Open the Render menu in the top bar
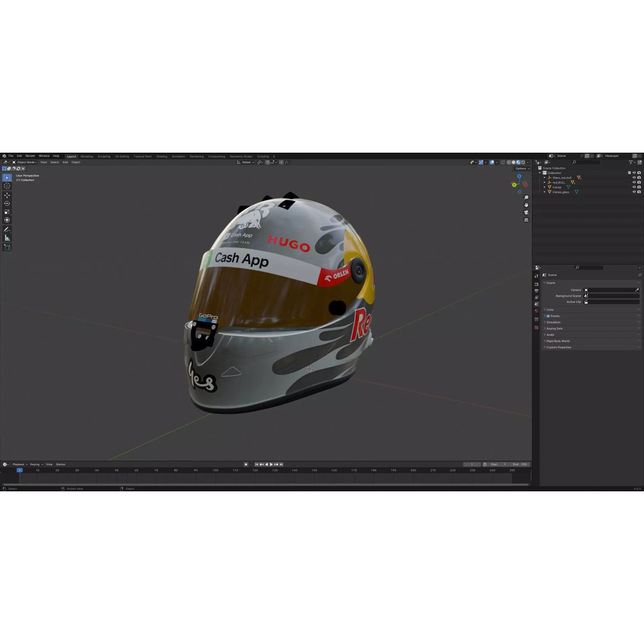This screenshot has width=644, height=644. pos(30,156)
